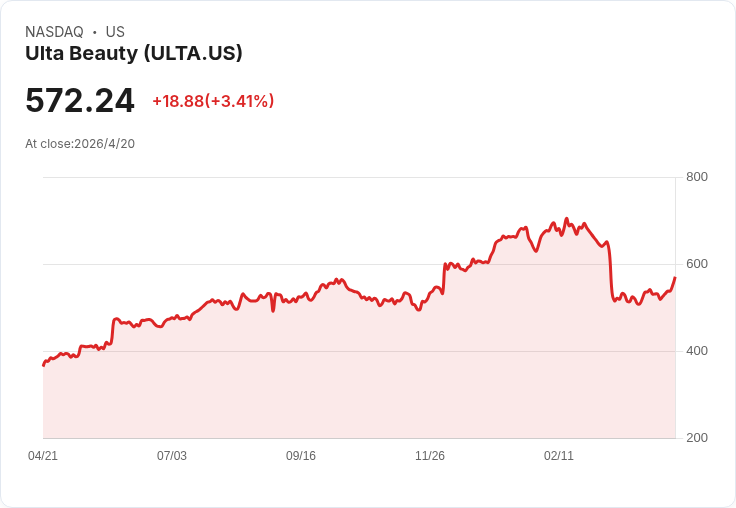
Task: Click the 800 price axis label
Action: coord(697,177)
